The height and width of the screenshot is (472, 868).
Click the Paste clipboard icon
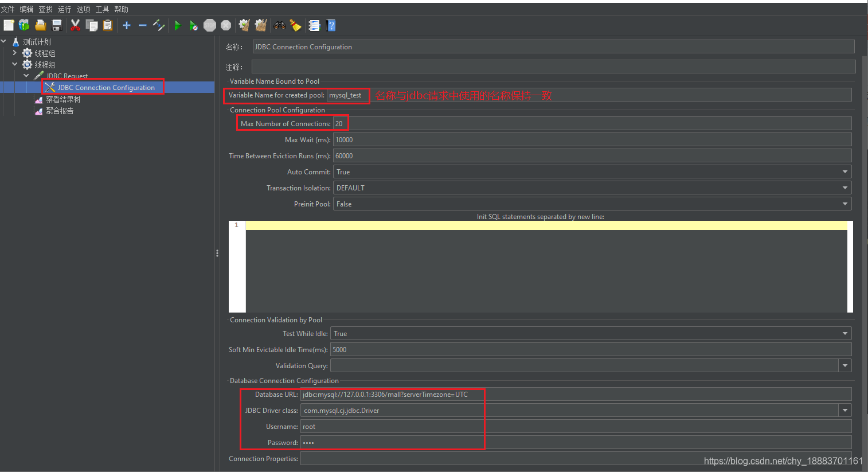tap(108, 25)
